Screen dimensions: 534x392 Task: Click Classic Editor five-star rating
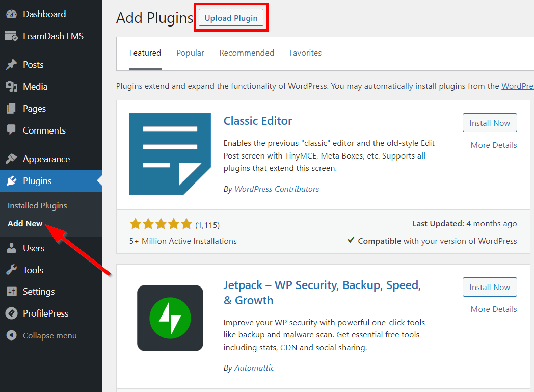[161, 224]
